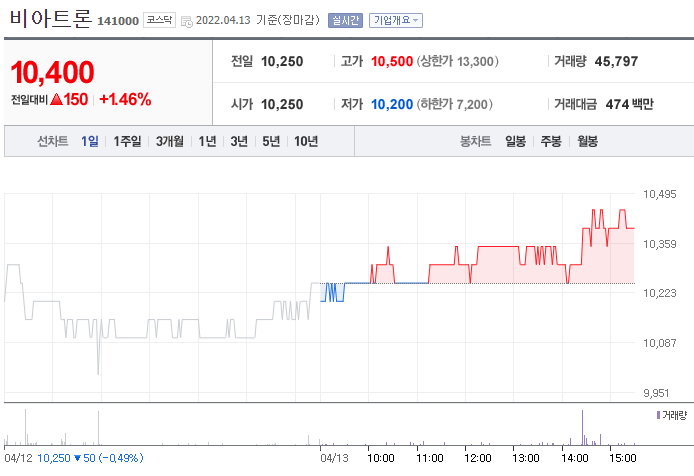Click the 거래대금 value 474 백만
694x476 pixels.
[629, 104]
